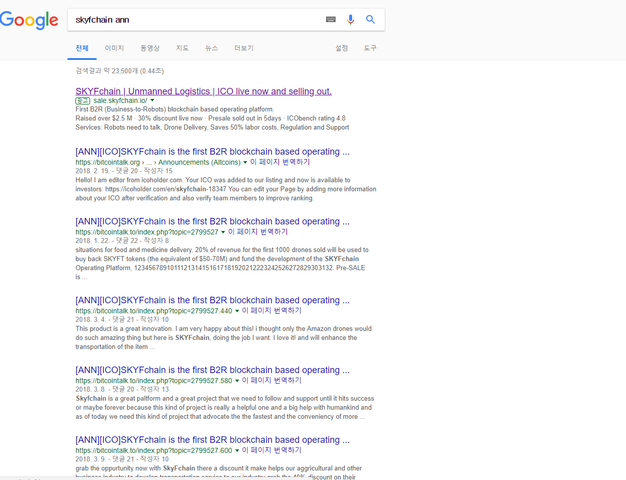Image resolution: width=626 pixels, height=480 pixels.
Task: Click the blue magnifier search button
Action: coord(370,19)
